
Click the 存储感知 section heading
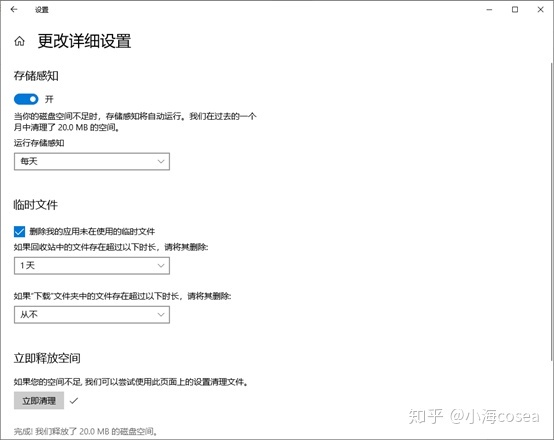tap(36, 76)
